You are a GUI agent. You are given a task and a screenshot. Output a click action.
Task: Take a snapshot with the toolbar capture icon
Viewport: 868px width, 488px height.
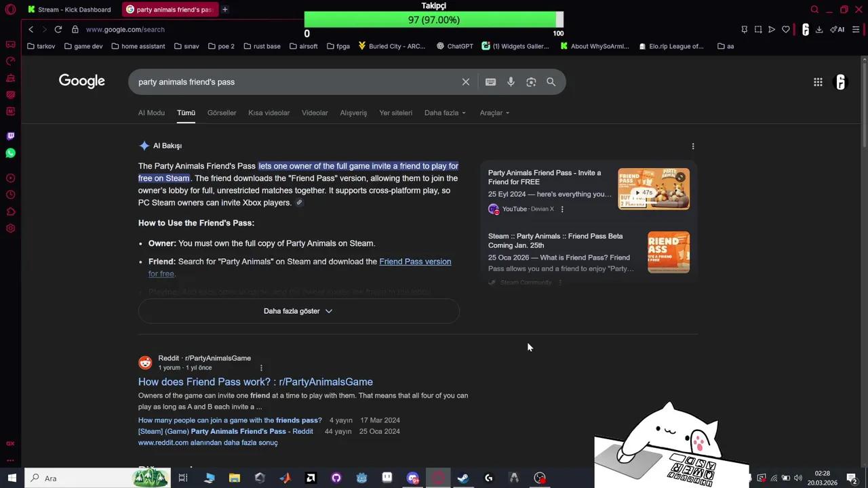(758, 29)
